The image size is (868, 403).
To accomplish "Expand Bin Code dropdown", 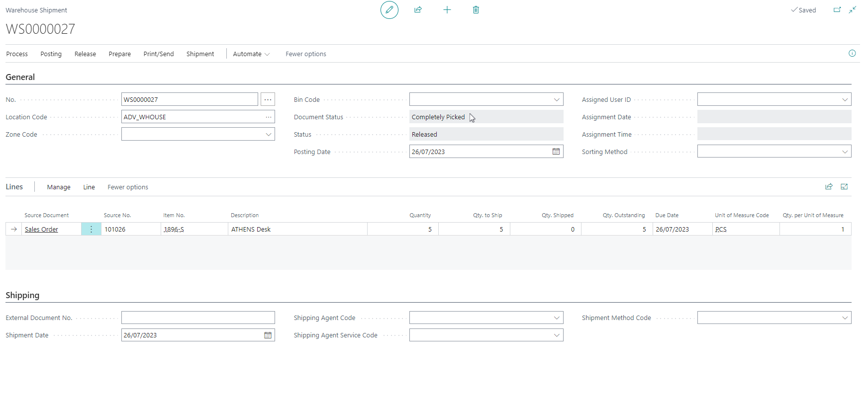I will click(557, 99).
